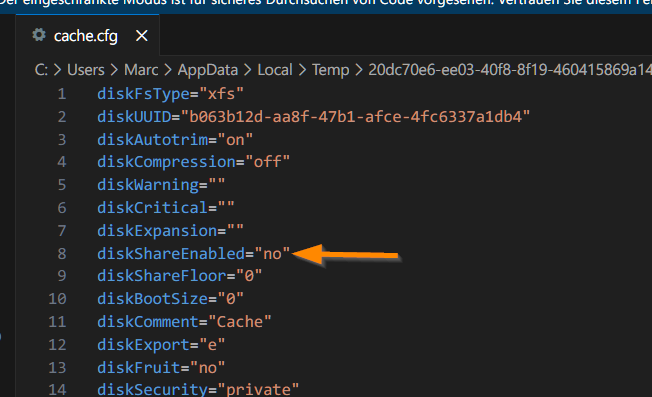
Task: Click diskCompression="off" line
Action: tap(193, 162)
